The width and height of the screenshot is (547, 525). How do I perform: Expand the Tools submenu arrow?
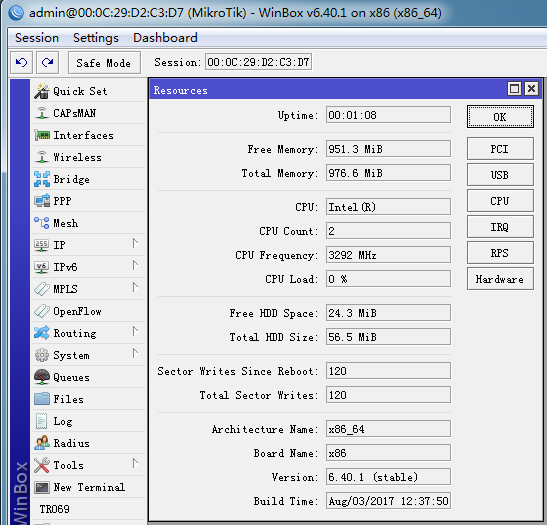tap(136, 463)
